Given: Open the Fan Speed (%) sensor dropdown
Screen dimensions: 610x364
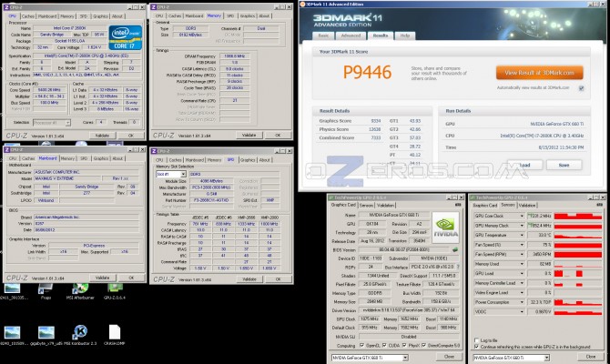Looking at the screenshot, I should click(x=522, y=245).
